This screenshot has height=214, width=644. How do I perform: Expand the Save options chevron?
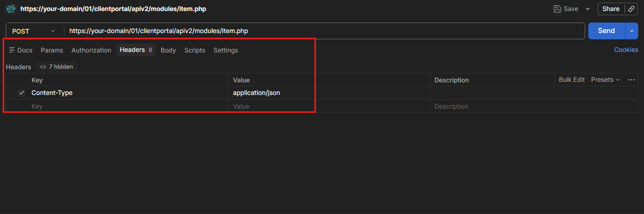tap(588, 9)
